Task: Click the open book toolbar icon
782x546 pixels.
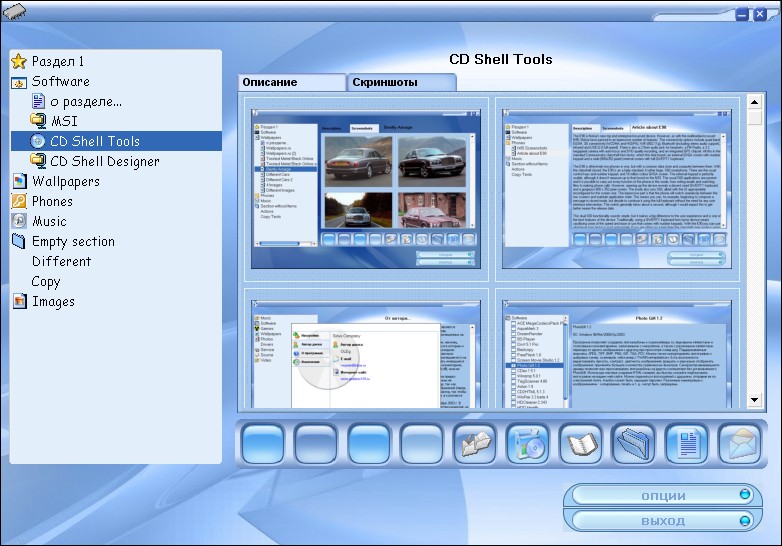Action: click(x=581, y=444)
